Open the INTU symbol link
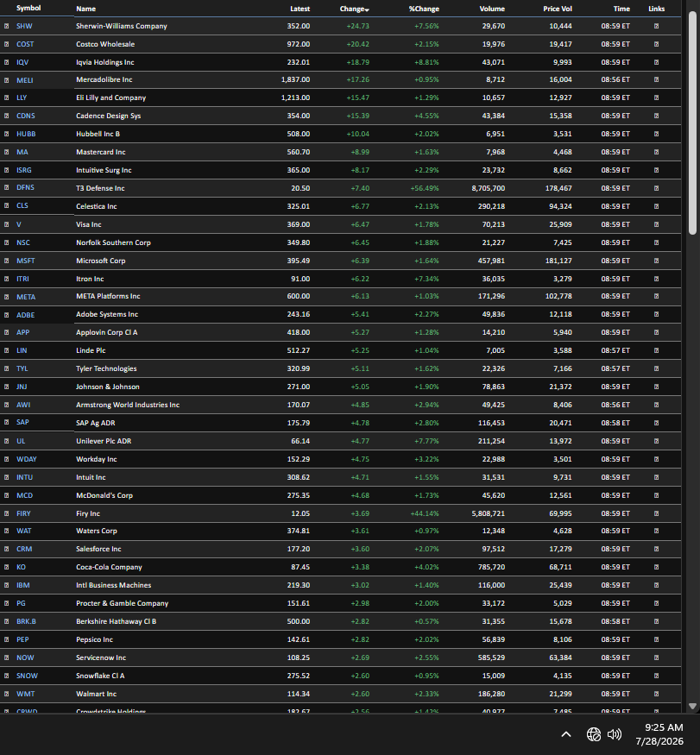The width and height of the screenshot is (700, 755). 24,477
